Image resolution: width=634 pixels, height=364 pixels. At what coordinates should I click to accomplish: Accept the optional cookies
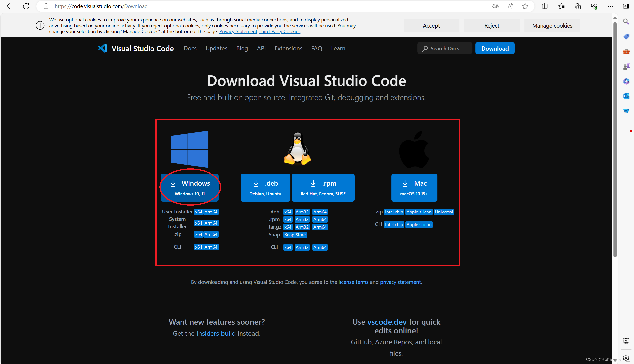pos(431,26)
